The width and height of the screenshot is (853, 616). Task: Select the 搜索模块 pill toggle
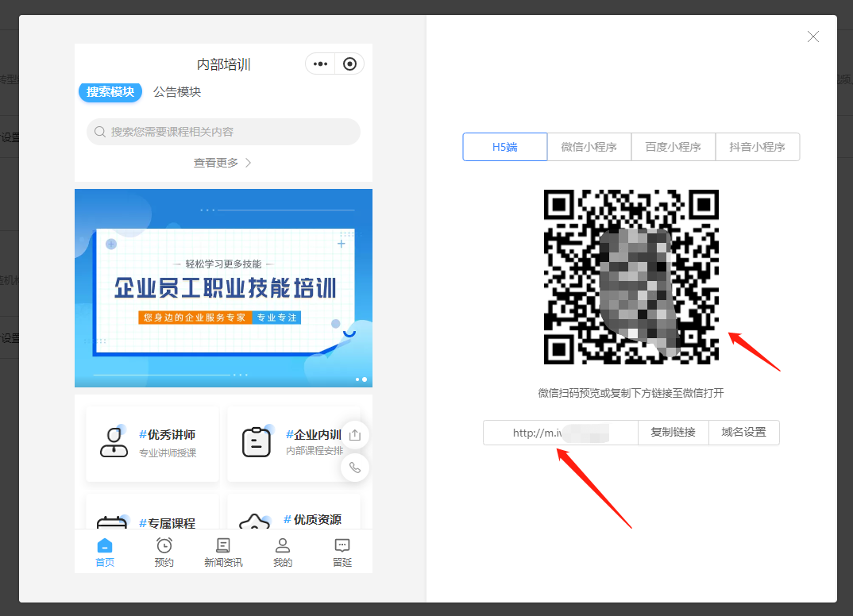point(110,92)
